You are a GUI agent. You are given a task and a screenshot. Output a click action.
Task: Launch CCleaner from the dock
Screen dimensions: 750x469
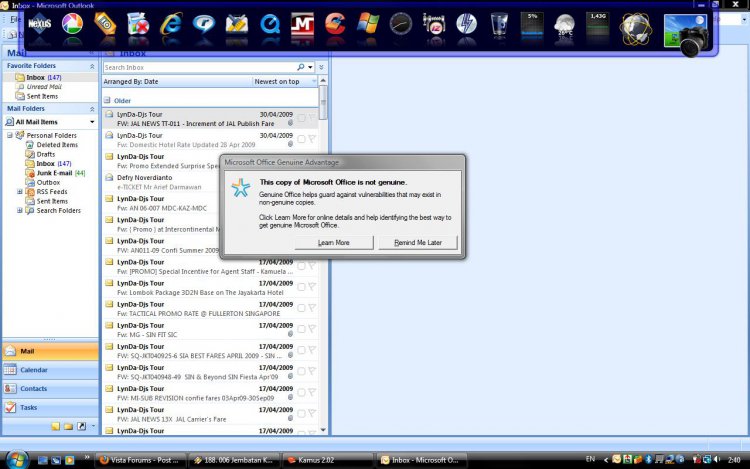(x=335, y=24)
